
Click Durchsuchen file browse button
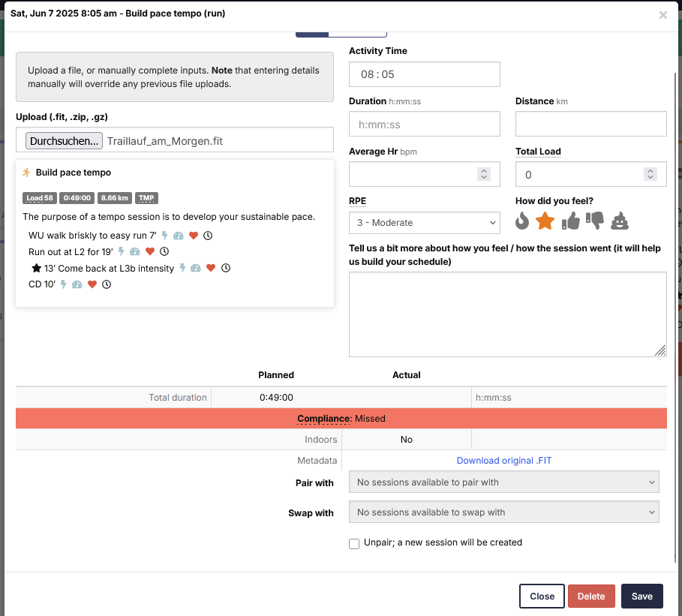64,141
